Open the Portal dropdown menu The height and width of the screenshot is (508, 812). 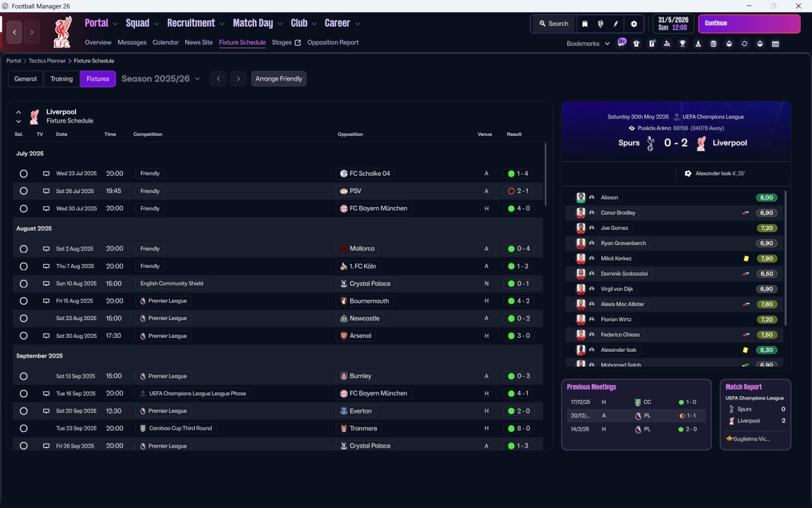click(101, 23)
